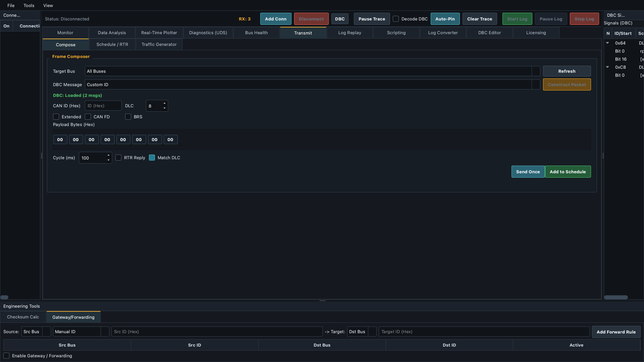Switch to the Log Converter tab
Screen dimensions: 644x362
coord(443,33)
